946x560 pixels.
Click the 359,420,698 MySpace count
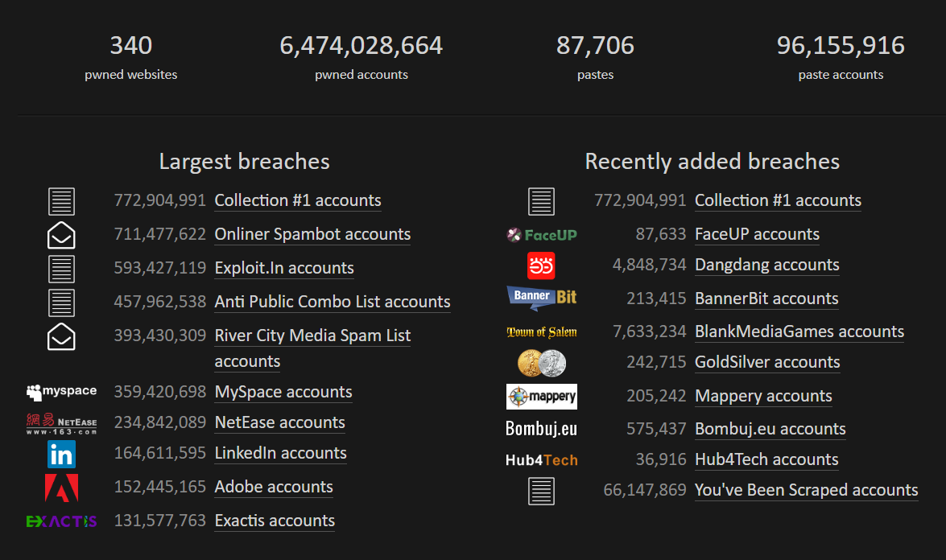(x=160, y=392)
